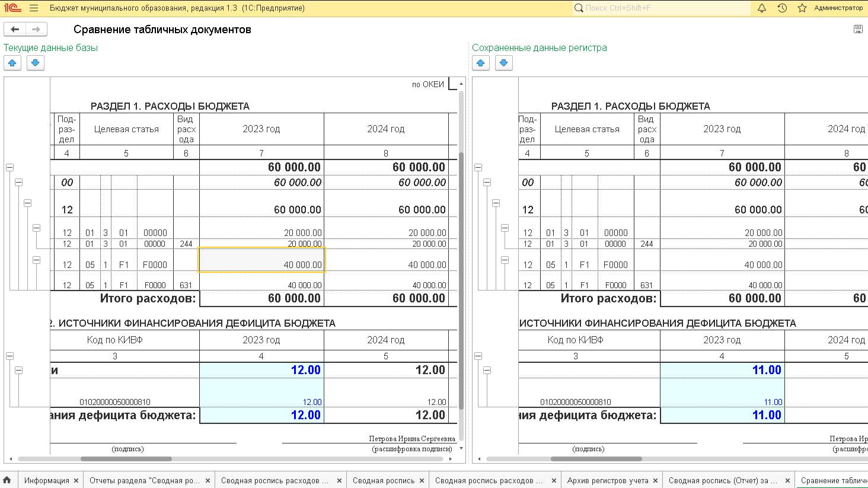
Task: Switch to the Информация tab
Action: [47, 481]
